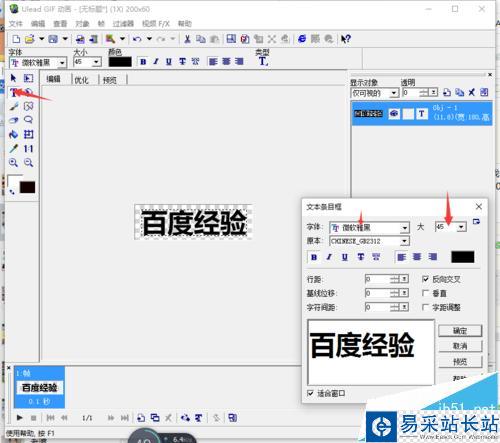
Task: Open the 编辑 menu in menu bar
Action: coord(38,24)
